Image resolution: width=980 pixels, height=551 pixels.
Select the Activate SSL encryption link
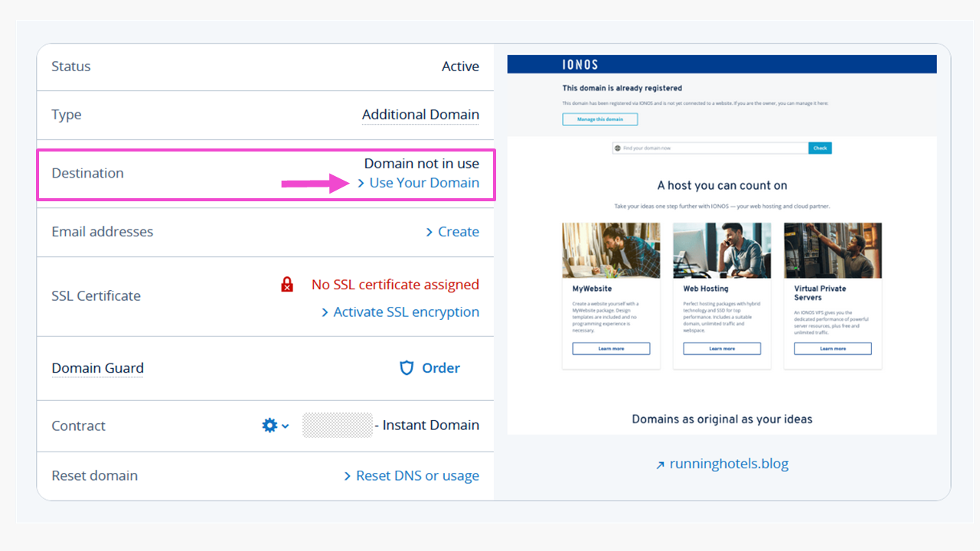[407, 312]
